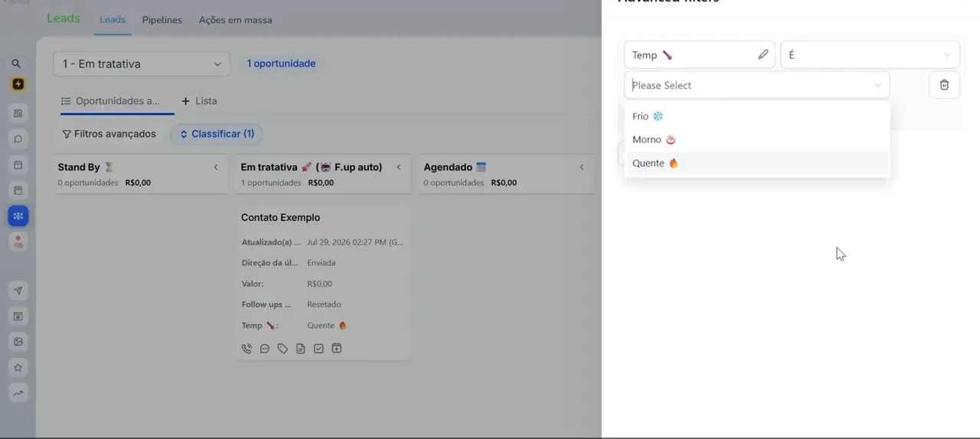Screen dimensions: 980x439
Task: Click the message bubble icon on Contato Exemplo card
Action: [265, 349]
